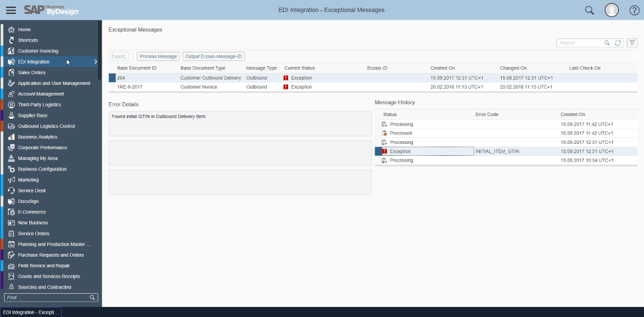The width and height of the screenshot is (644, 317).
Task: Sort by the Created On column header
Action: (x=443, y=68)
